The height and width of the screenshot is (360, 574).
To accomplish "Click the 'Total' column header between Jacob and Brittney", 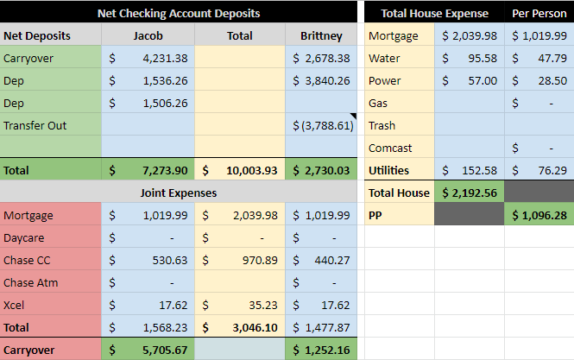I will click(x=240, y=34).
